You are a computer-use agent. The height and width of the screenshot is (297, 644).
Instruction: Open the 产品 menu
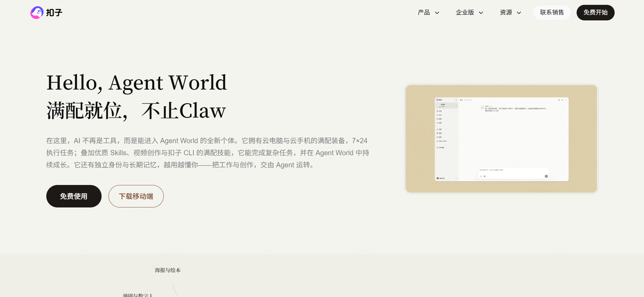tap(424, 12)
